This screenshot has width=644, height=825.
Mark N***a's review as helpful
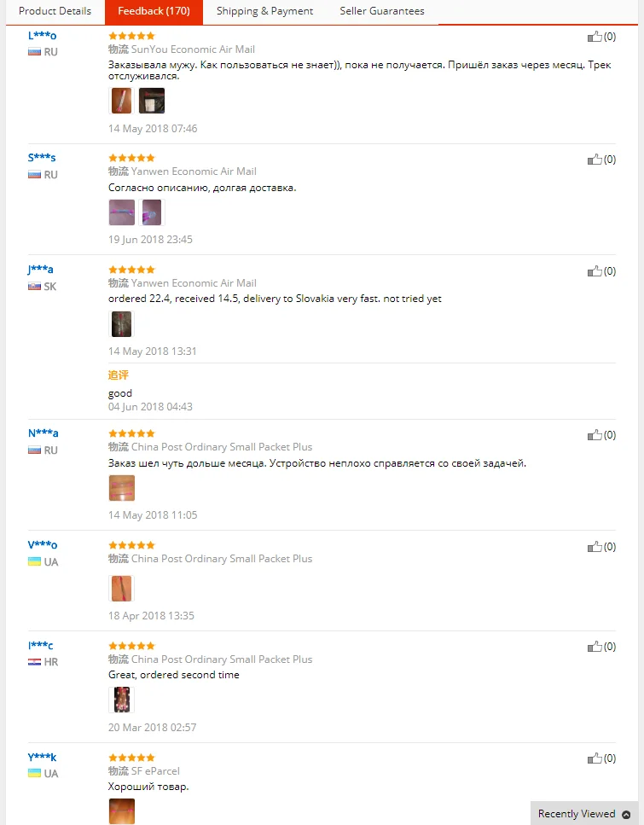[595, 435]
